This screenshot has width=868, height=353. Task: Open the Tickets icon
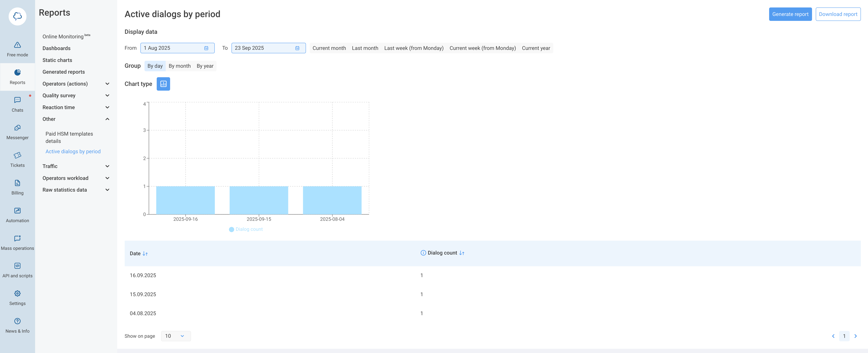pyautogui.click(x=17, y=155)
